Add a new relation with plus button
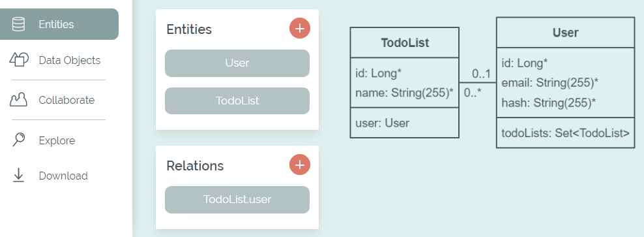Viewport: 644px width, 237px height. coord(300,165)
